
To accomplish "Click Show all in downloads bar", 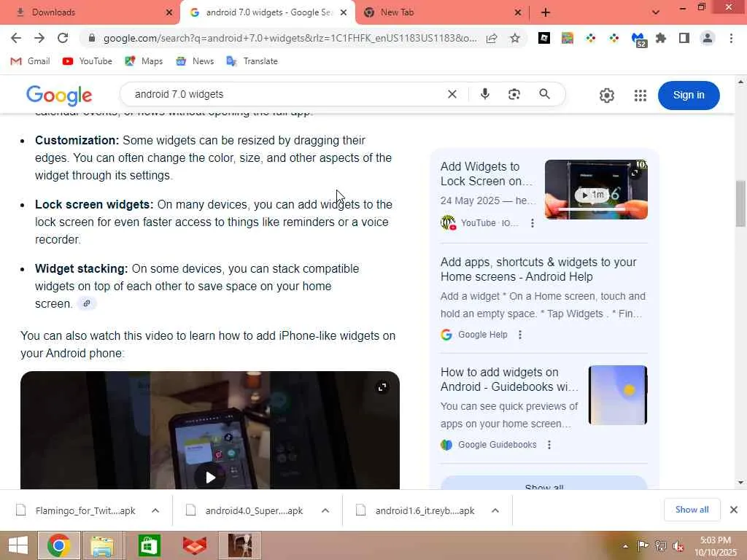I will pos(692,510).
